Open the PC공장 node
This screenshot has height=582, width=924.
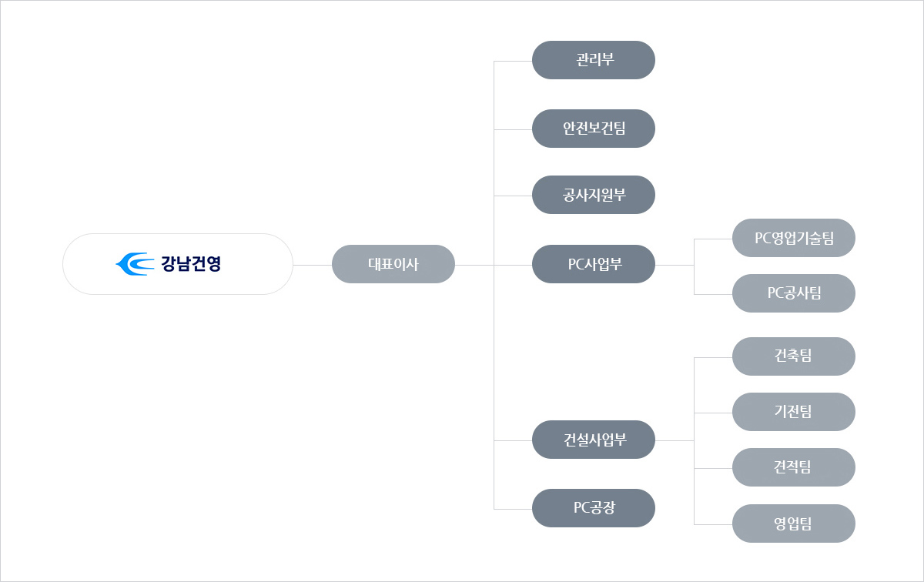(594, 508)
